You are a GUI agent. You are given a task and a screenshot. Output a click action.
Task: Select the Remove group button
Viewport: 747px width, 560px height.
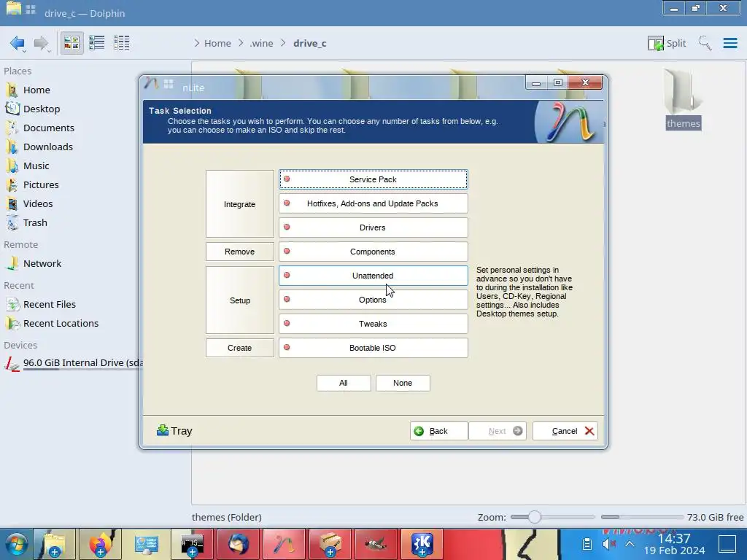click(239, 252)
